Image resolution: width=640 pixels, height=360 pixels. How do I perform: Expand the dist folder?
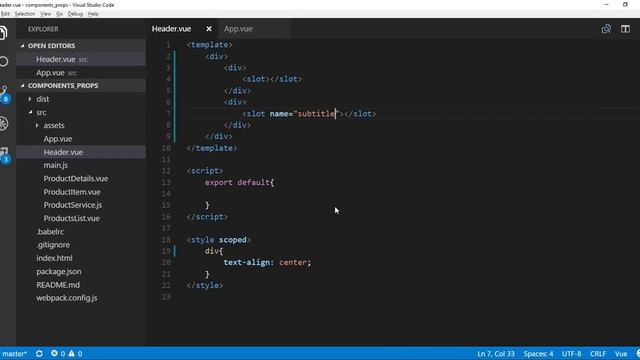(x=81, y=99)
